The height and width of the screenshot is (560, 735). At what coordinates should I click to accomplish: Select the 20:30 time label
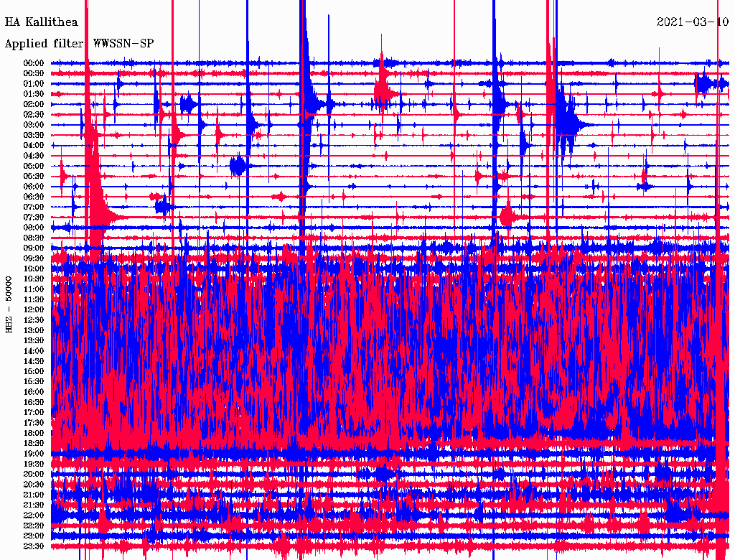34,485
